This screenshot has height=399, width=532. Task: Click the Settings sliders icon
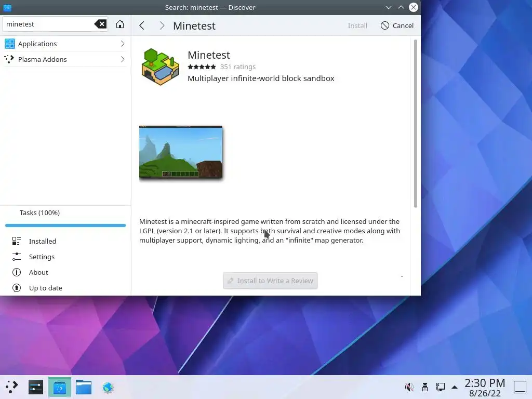[x=16, y=257]
